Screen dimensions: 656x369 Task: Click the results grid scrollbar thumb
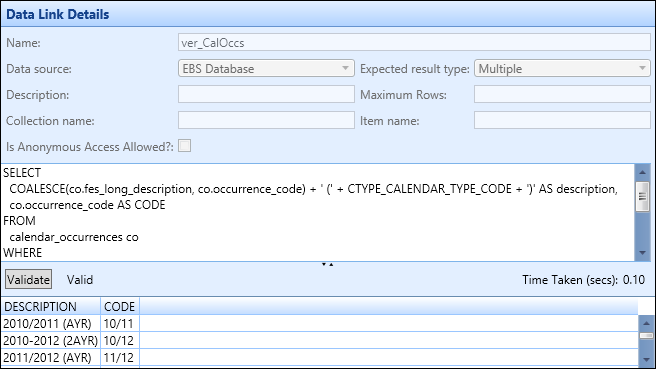646,336
